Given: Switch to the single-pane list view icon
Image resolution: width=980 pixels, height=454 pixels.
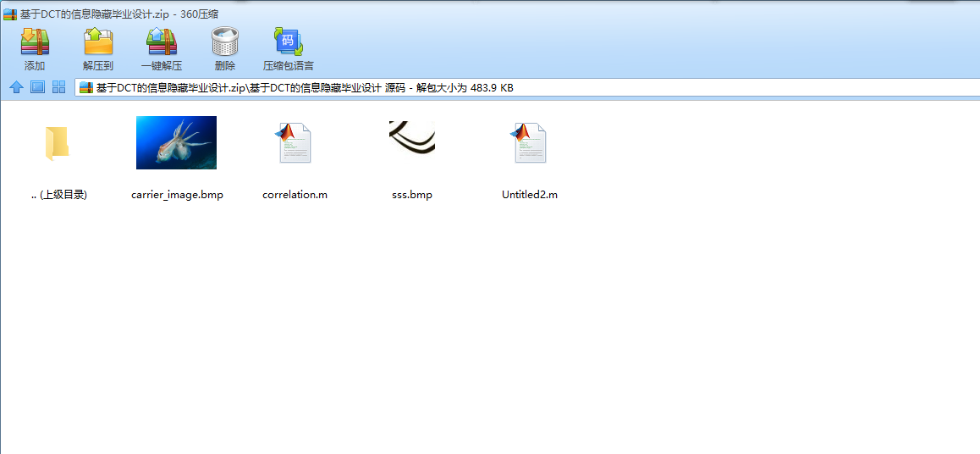Looking at the screenshot, I should 37,87.
